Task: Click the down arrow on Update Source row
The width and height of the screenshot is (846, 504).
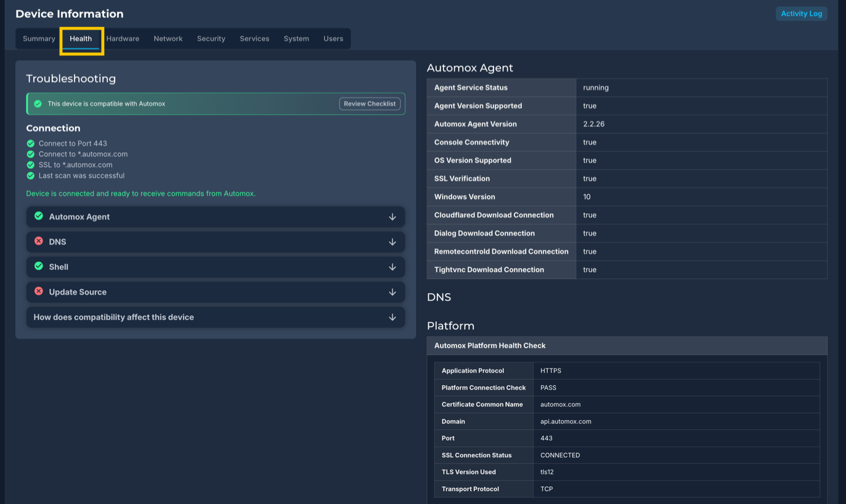Action: (392, 292)
